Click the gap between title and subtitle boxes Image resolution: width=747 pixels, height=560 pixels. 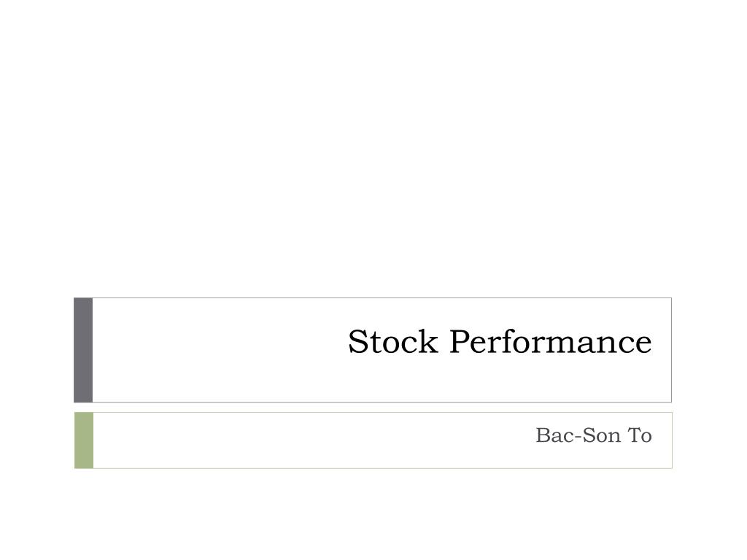click(x=373, y=408)
